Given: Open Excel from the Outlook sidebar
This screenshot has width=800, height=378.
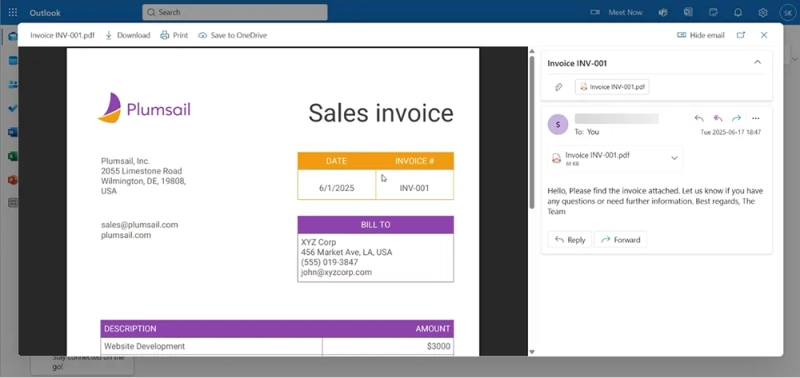Looking at the screenshot, I should click(x=13, y=156).
